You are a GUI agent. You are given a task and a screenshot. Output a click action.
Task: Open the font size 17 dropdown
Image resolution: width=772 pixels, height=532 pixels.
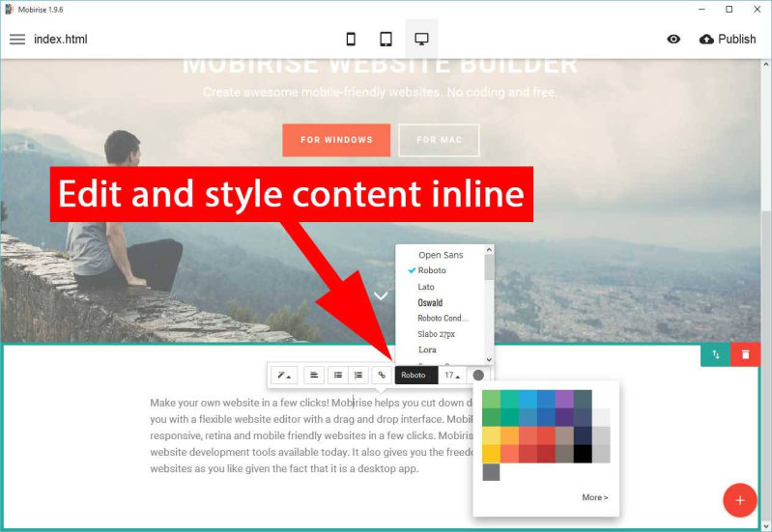452,376
